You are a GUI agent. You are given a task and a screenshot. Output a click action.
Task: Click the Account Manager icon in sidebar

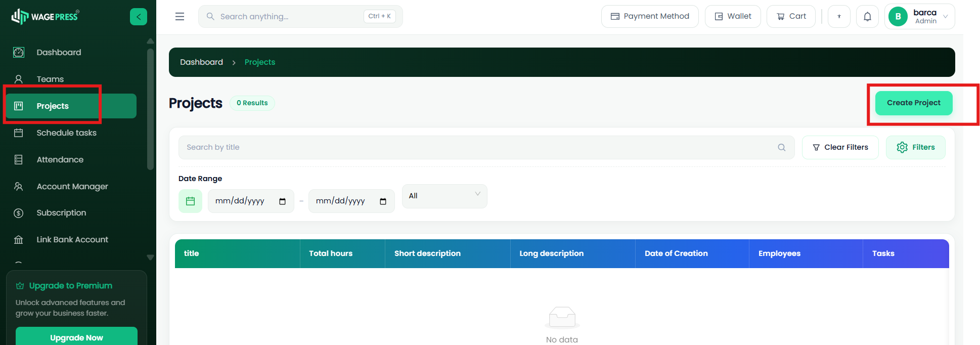point(19,187)
